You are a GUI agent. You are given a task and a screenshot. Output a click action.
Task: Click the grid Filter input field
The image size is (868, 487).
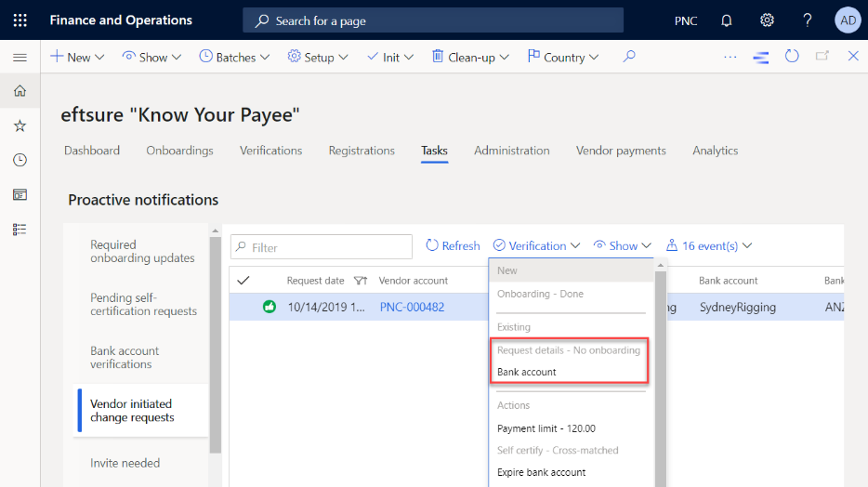[x=322, y=247]
